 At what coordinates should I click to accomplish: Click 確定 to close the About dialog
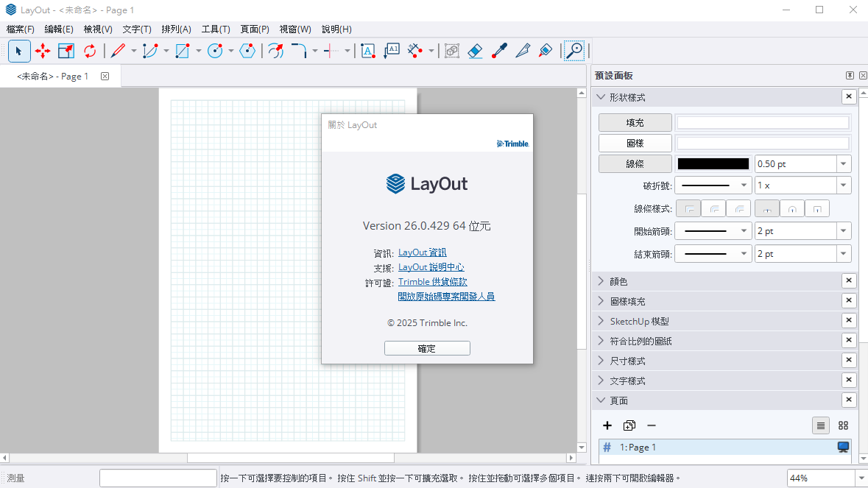tap(427, 348)
